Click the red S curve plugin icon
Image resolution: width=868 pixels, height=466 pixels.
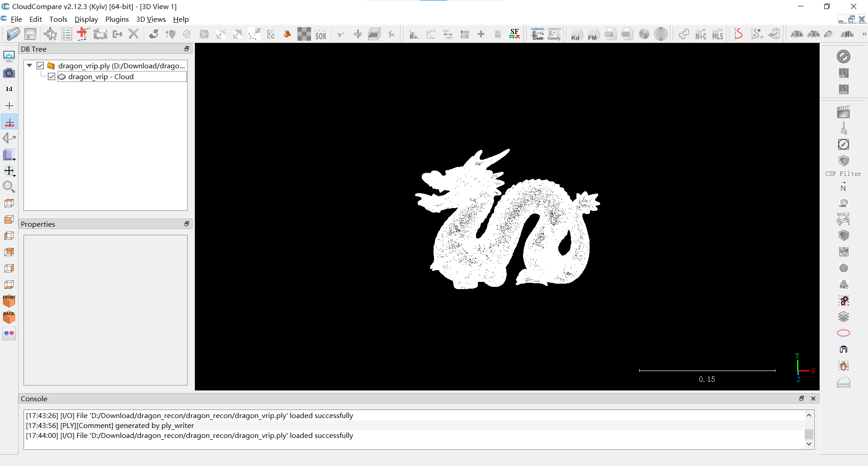click(x=739, y=34)
